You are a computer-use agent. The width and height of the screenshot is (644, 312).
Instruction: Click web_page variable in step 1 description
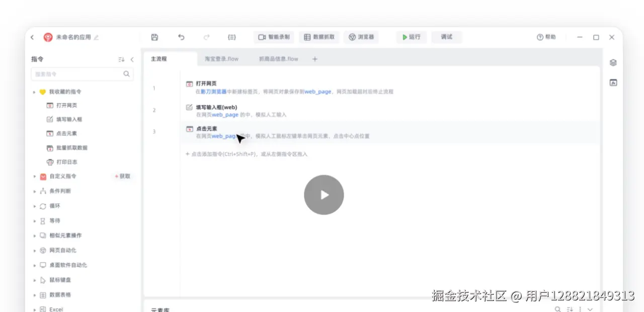(x=318, y=92)
